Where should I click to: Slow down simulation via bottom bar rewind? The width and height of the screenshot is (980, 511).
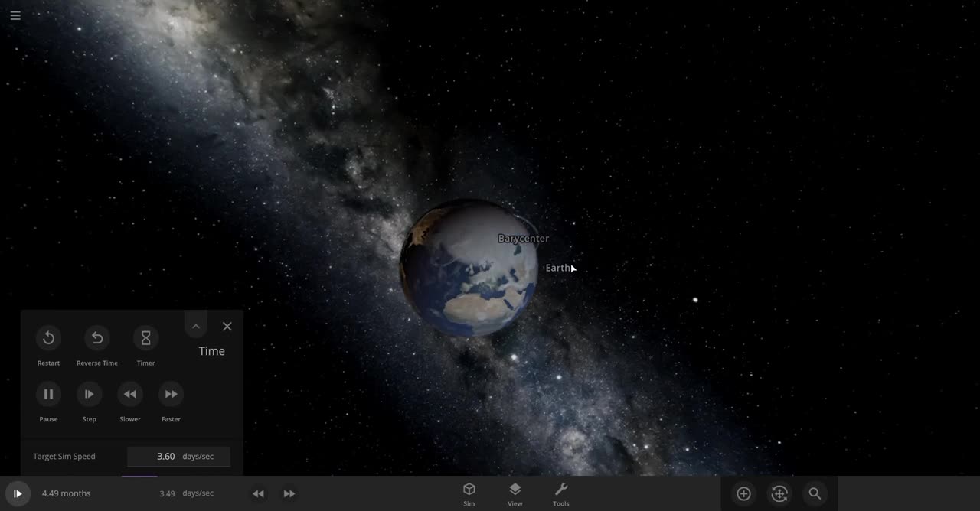(x=258, y=493)
